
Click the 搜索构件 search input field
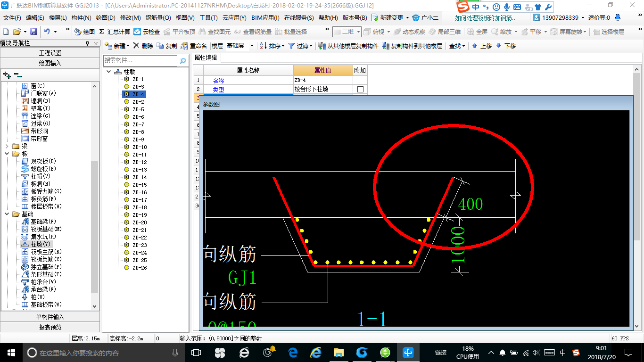click(x=140, y=61)
